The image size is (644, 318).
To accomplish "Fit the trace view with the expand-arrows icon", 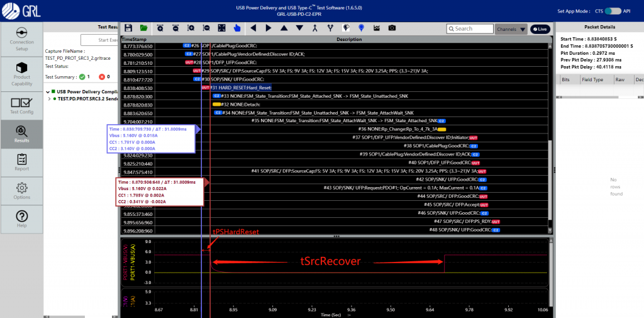I will (x=222, y=28).
